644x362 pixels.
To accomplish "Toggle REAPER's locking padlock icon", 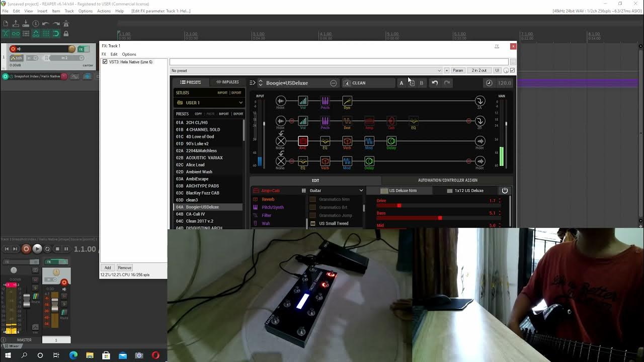I will click(x=66, y=34).
